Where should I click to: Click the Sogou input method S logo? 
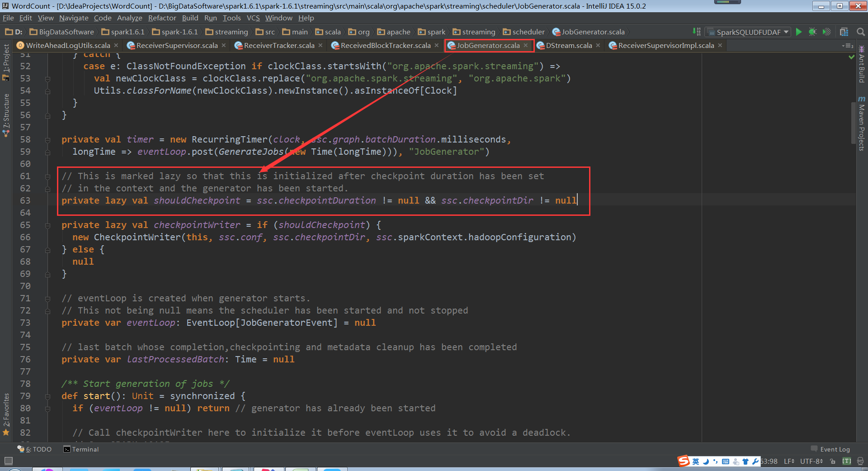click(x=684, y=461)
